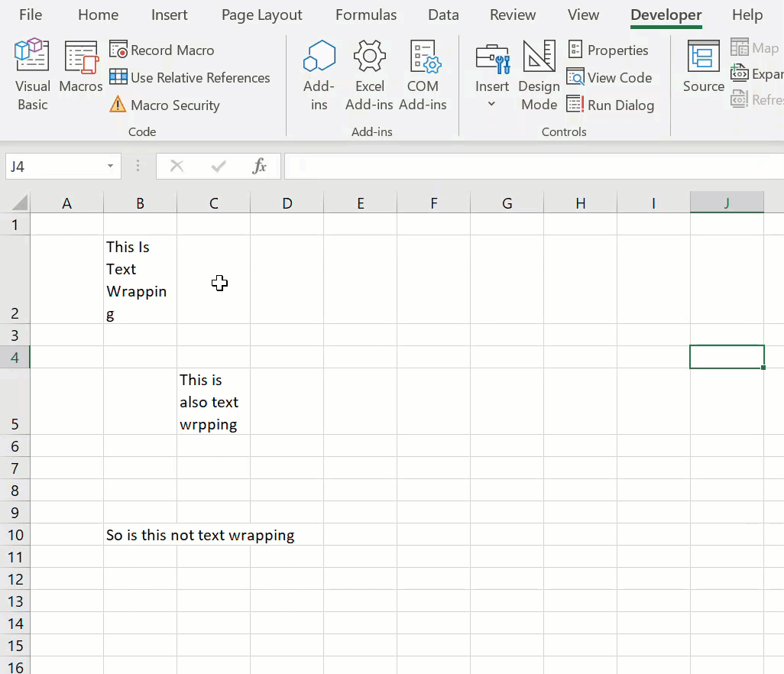Toggle Use Relative References
Image resolution: width=784 pixels, height=674 pixels.
[x=190, y=77]
